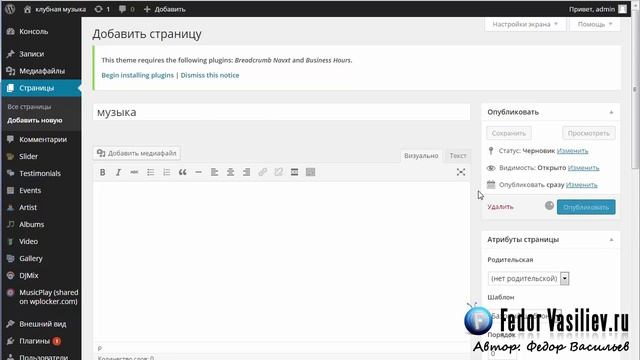Switch to Визуально editor tab
This screenshot has width=640, height=360.
(421, 156)
